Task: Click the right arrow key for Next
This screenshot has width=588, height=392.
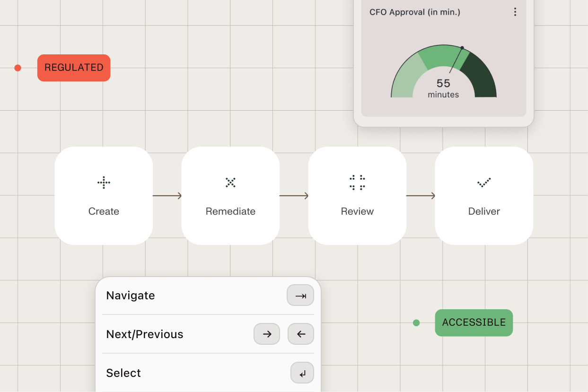Action: [266, 334]
